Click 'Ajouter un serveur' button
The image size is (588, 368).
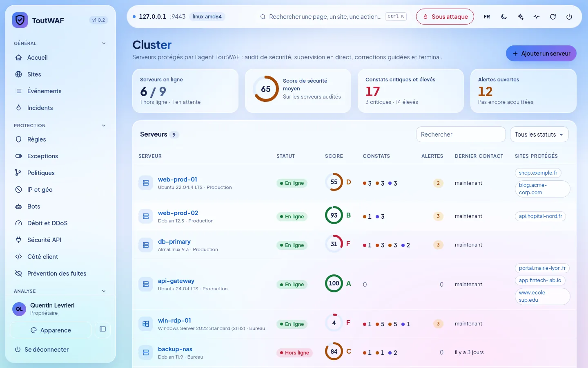pos(541,54)
